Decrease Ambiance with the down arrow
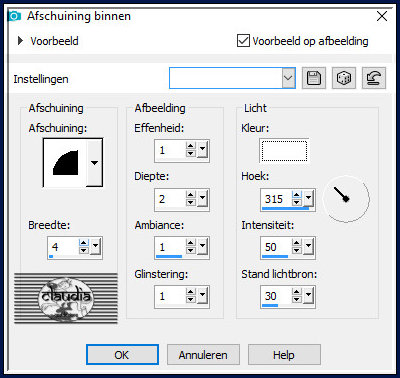400x378 pixels. [191, 251]
